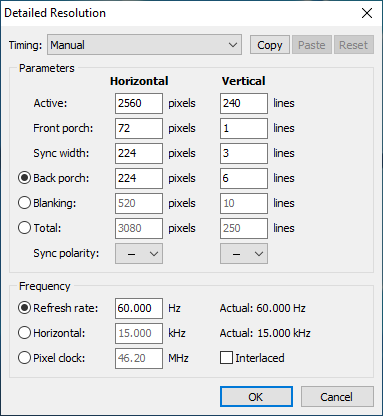
Task: Open the Horizontal Sync polarity dropdown
Action: [x=139, y=254]
